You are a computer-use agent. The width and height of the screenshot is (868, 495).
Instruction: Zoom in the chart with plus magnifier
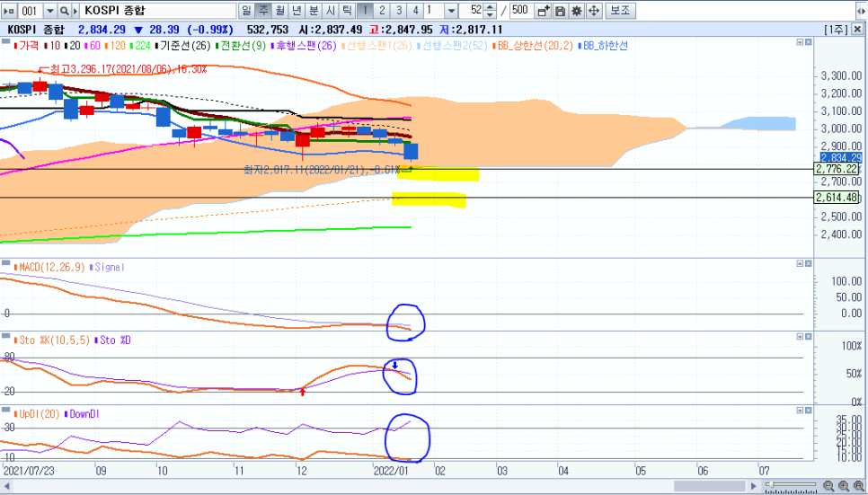click(843, 486)
